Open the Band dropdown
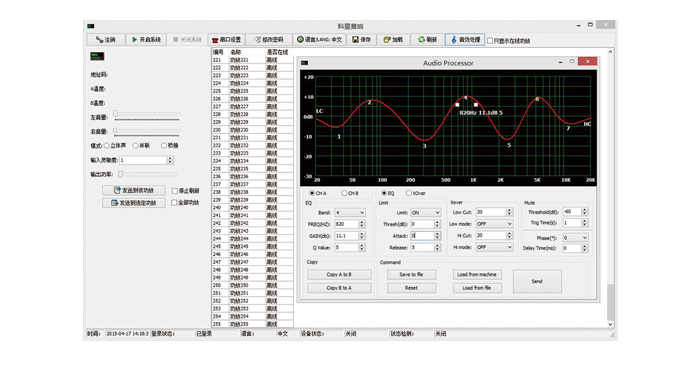The image size is (700, 369). coord(350,212)
